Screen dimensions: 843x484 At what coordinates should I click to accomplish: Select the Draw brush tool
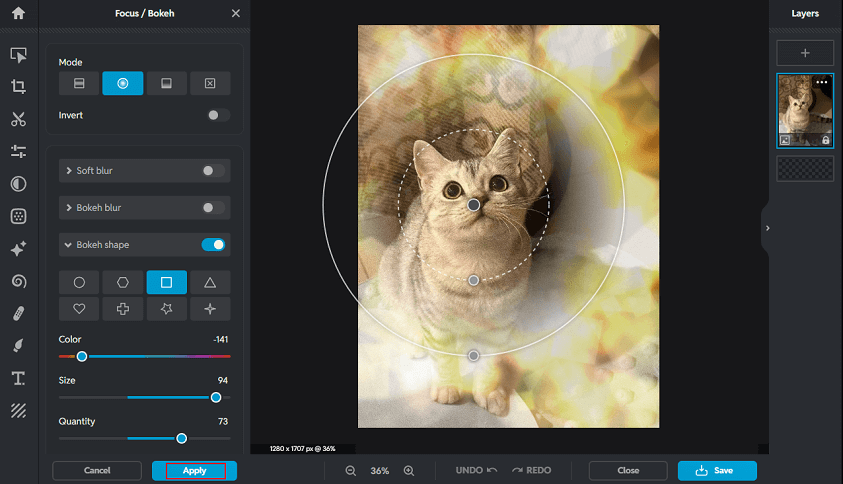point(18,346)
